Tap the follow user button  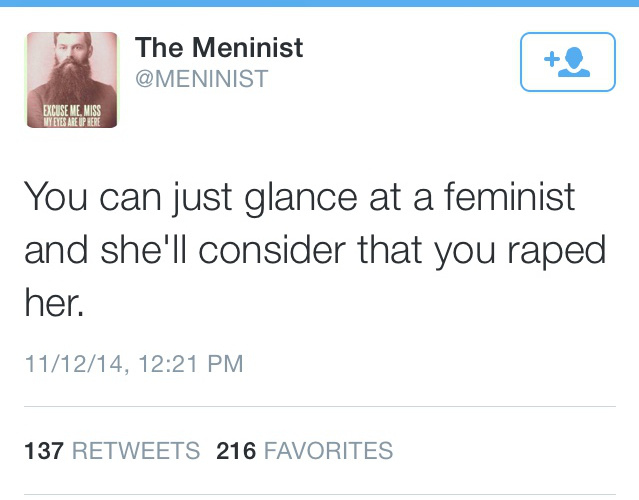click(567, 61)
